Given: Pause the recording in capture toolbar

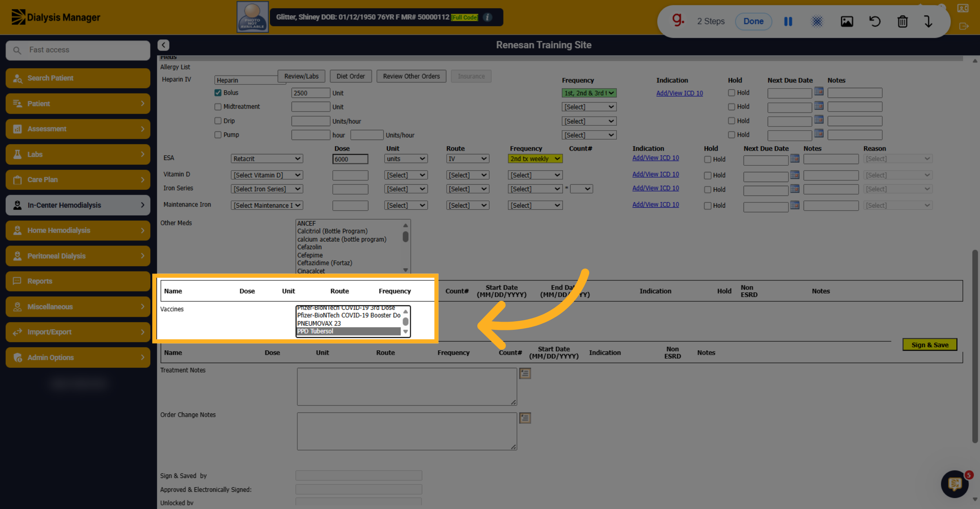Looking at the screenshot, I should [788, 21].
